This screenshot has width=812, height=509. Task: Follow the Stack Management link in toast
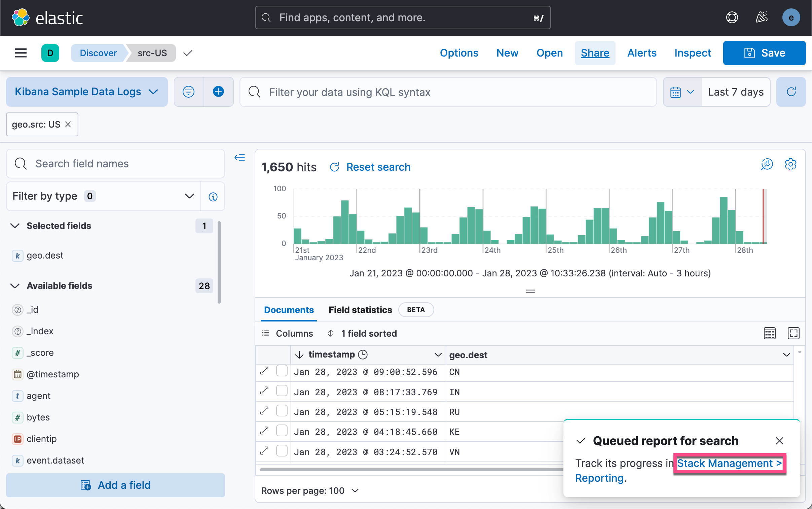729,463
